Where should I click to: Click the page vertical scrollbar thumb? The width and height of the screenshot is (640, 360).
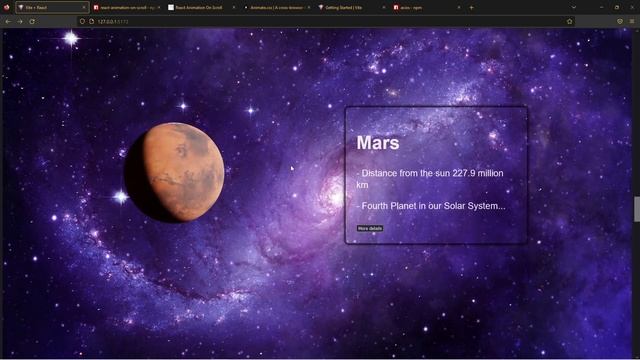pos(636,209)
